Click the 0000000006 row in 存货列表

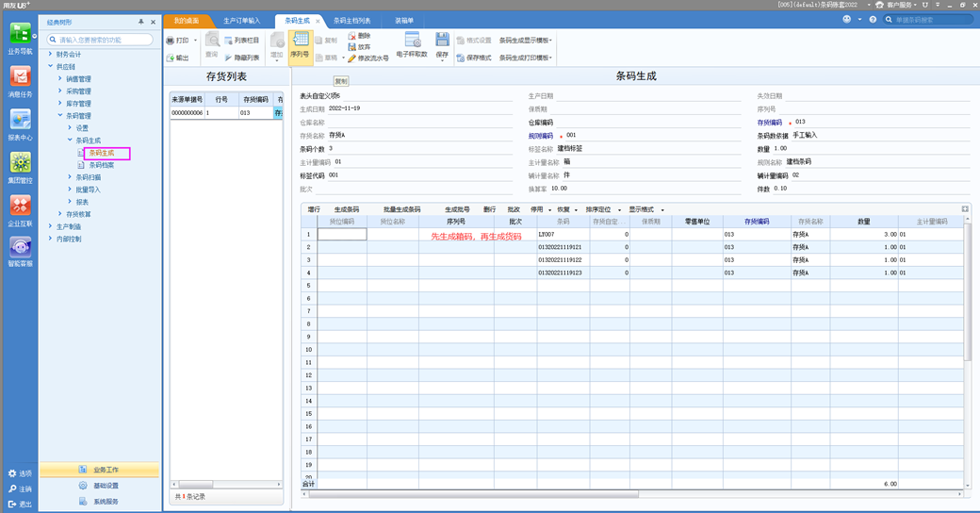pos(226,112)
